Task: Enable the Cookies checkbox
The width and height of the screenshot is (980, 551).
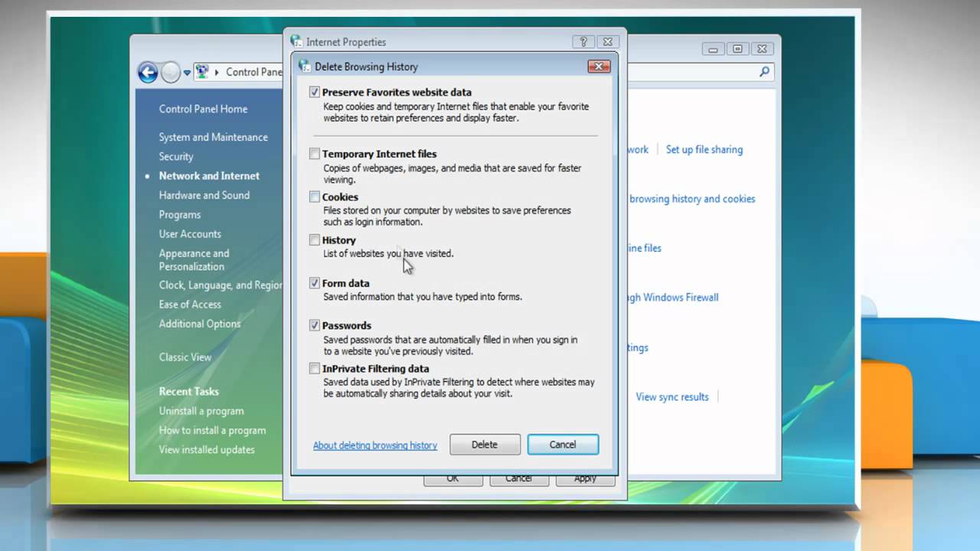Action: (315, 197)
